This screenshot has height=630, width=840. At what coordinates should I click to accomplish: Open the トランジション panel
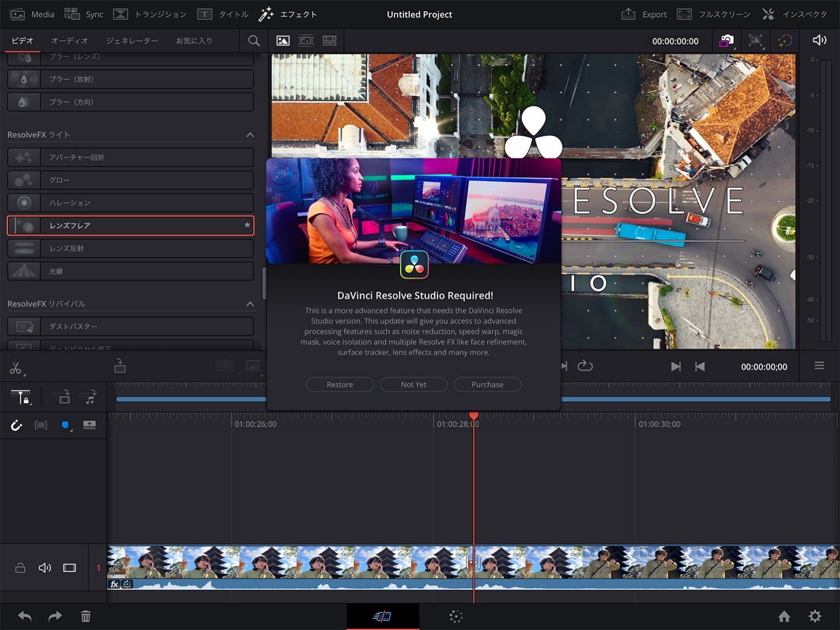[x=149, y=14]
